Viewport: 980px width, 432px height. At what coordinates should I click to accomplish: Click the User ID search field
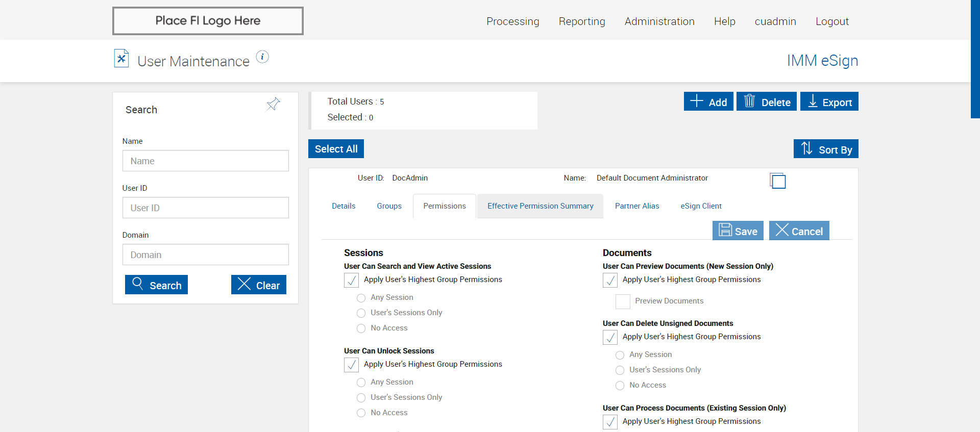point(205,208)
